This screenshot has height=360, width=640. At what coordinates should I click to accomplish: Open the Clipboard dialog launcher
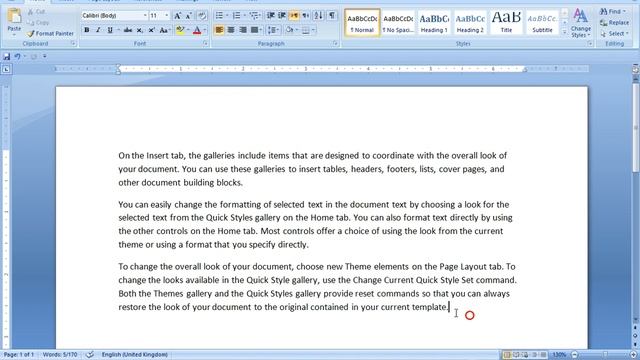pos(73,43)
